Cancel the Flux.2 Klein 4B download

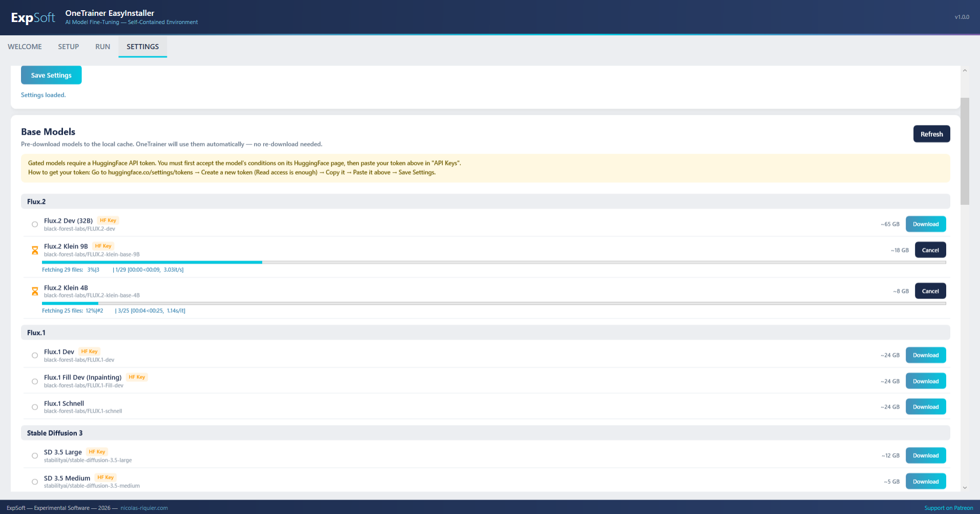tap(930, 291)
